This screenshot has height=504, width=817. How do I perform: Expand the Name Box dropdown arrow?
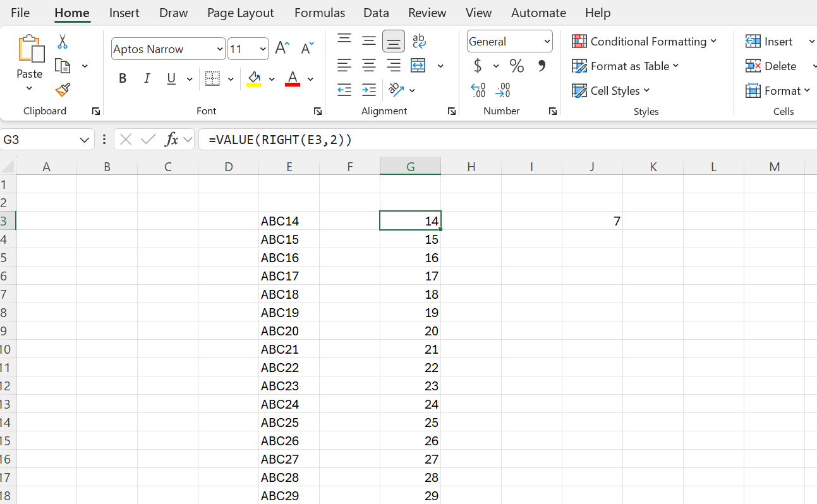85,140
